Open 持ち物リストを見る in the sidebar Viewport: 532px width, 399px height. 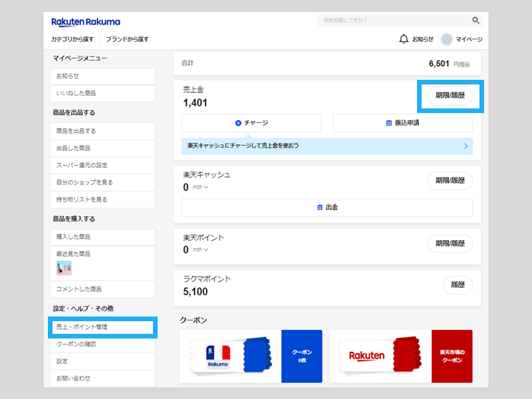pyautogui.click(x=103, y=199)
